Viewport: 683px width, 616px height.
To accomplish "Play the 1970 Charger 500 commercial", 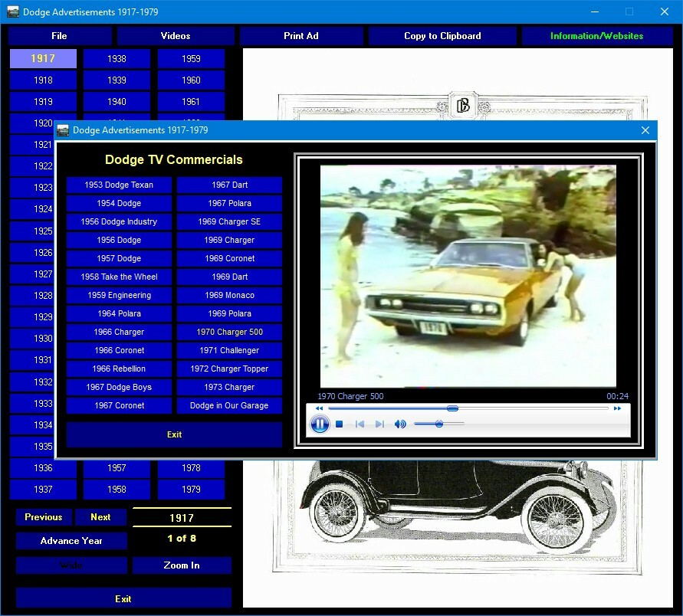I will click(x=228, y=332).
